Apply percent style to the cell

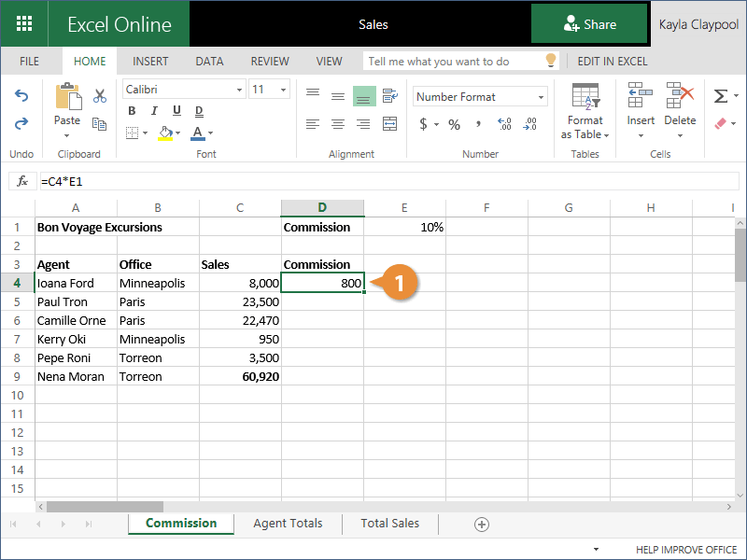pyautogui.click(x=454, y=124)
